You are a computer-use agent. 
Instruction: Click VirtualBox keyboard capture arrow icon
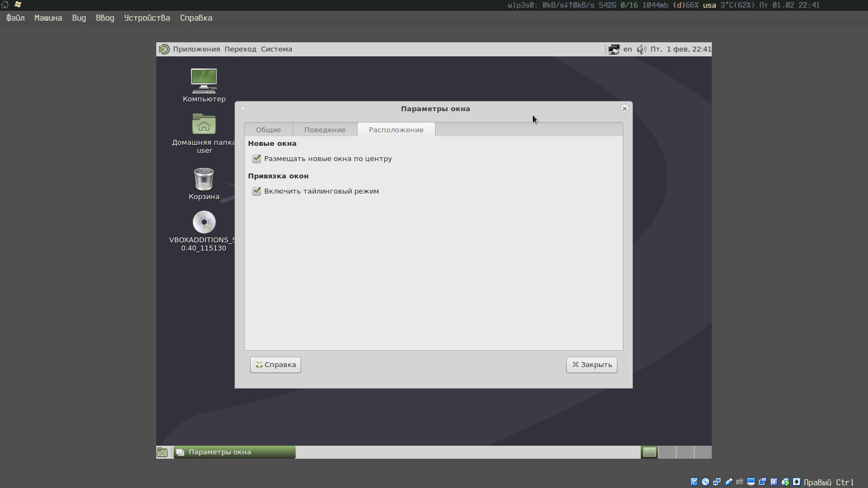click(796, 482)
